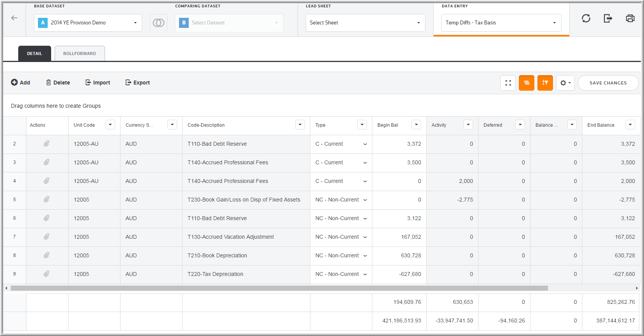Expand Type dropdown for T230-Book Gain/Loss row
Screen dimensions: 644x336
pyautogui.click(x=365, y=200)
